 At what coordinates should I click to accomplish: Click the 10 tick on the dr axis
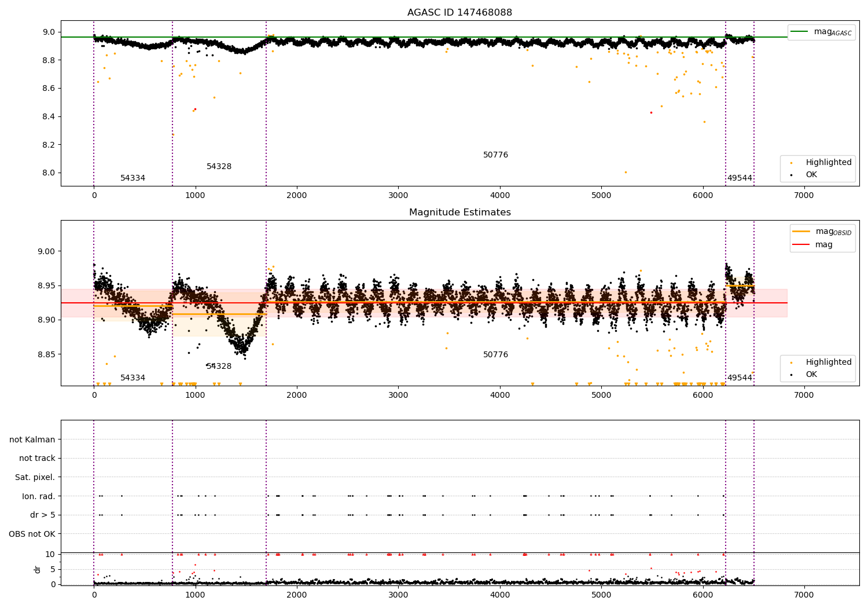coord(51,555)
